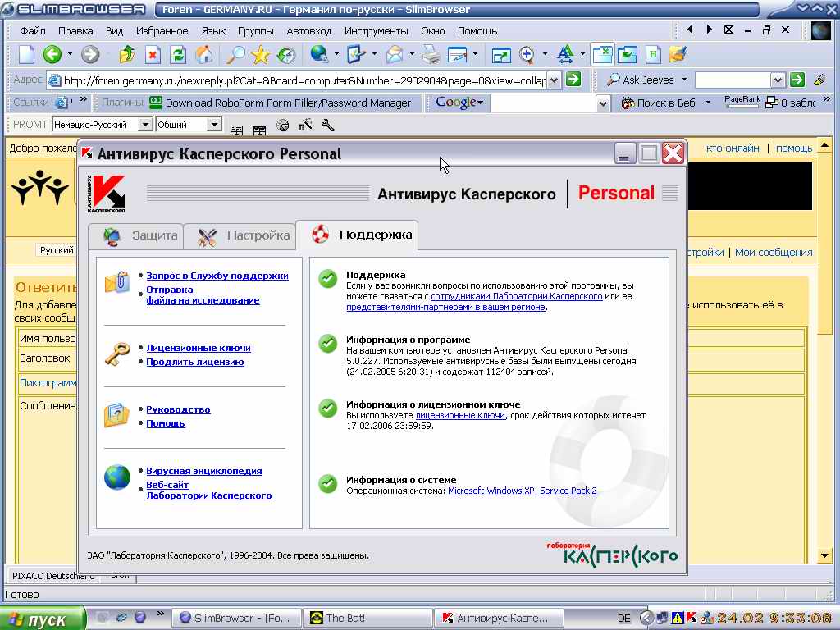The image size is (840, 630).
Task: Open the Поиск в Веб dropdown arrow
Action: (708, 103)
